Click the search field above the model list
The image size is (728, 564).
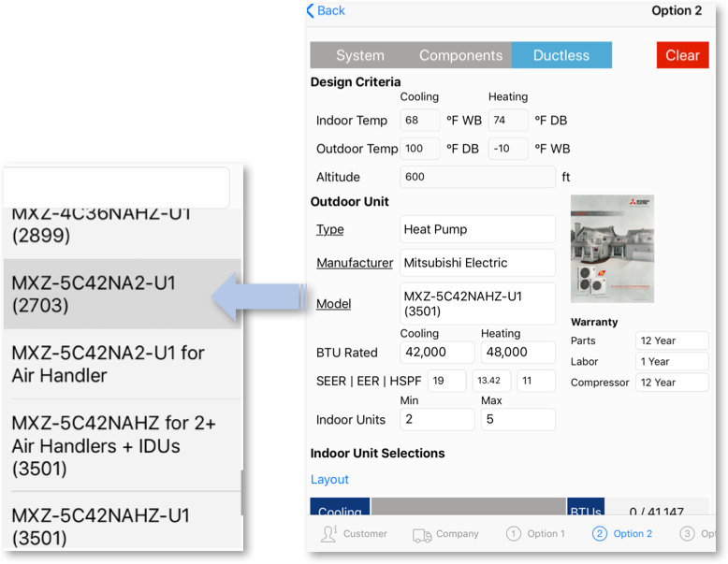click(116, 188)
